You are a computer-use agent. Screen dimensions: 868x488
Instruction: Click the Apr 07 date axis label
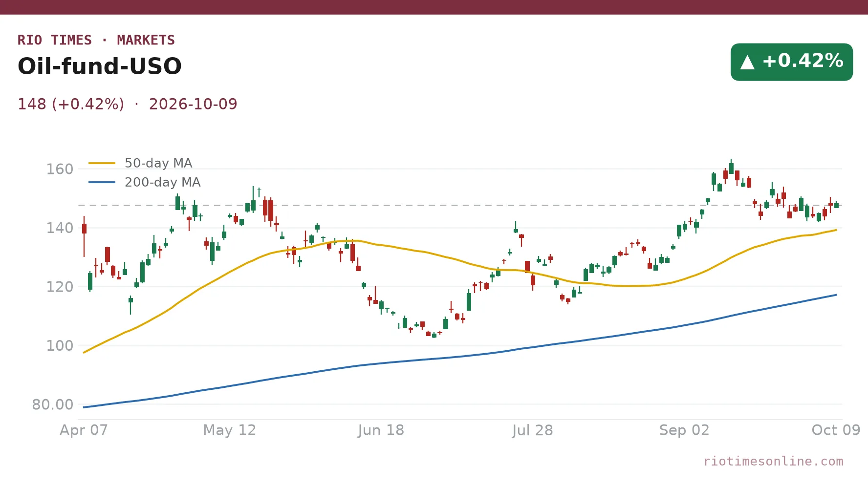point(84,430)
